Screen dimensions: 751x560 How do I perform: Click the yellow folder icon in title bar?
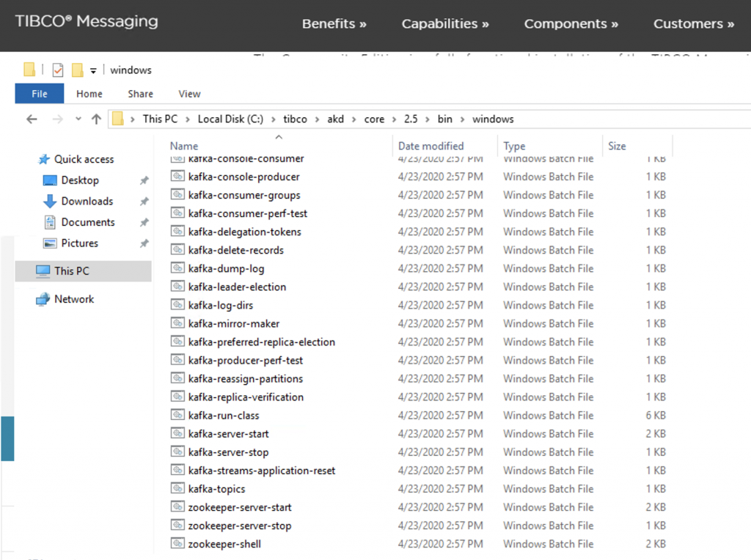pos(28,69)
